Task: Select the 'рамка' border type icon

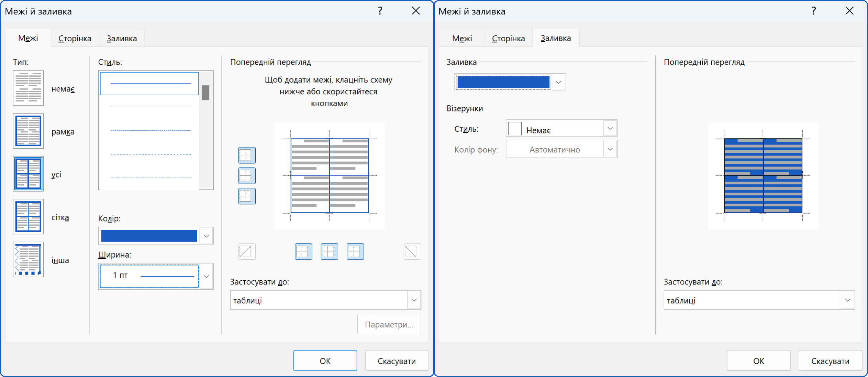Action: [x=28, y=131]
